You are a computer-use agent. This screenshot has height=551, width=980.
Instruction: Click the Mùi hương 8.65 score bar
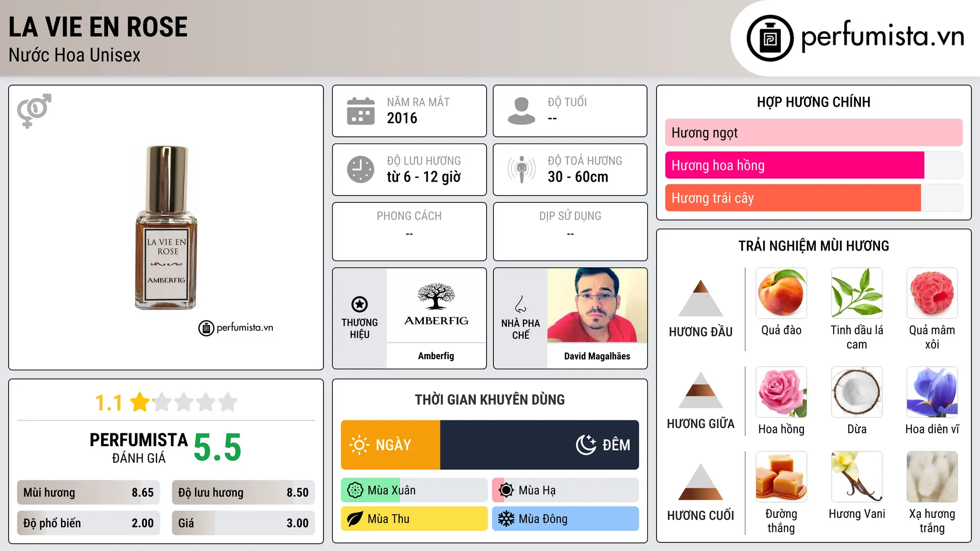pos(89,493)
